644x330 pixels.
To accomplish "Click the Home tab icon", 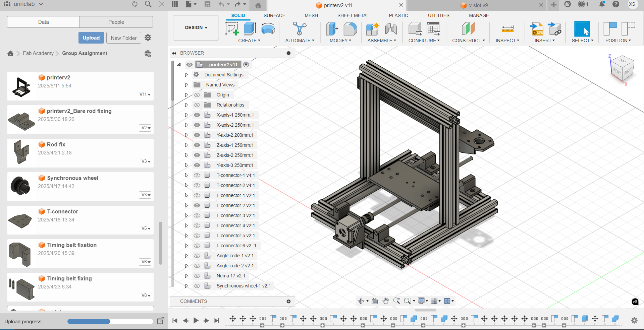I will point(258,5).
